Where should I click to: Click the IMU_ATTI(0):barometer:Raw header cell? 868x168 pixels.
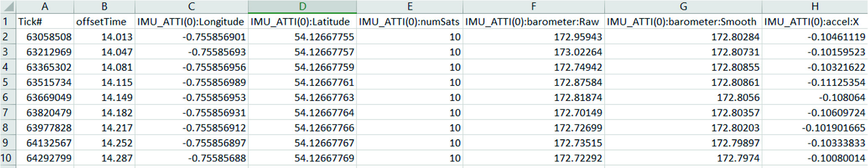[x=533, y=22]
